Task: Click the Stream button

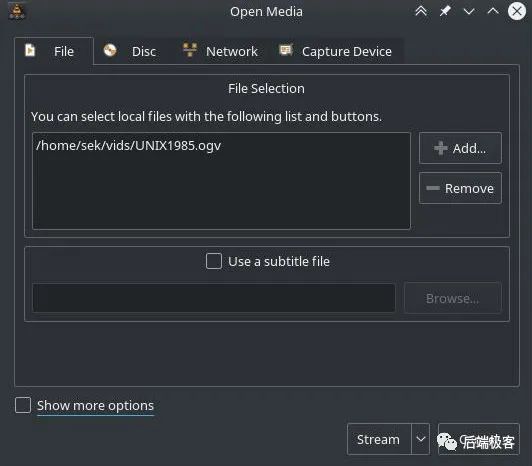Action: click(379, 439)
